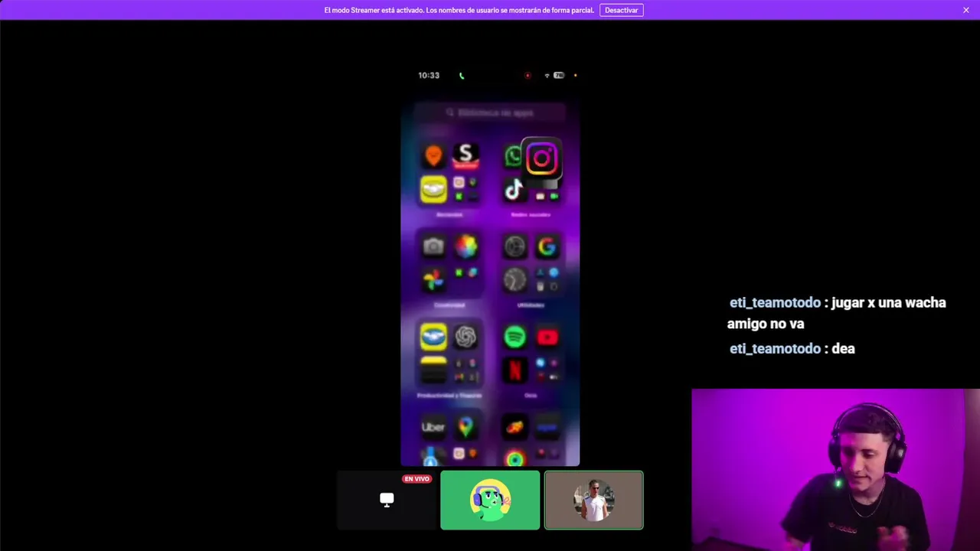This screenshot has width=980, height=551.
Task: Open the black 'S' app icon
Action: click(465, 155)
